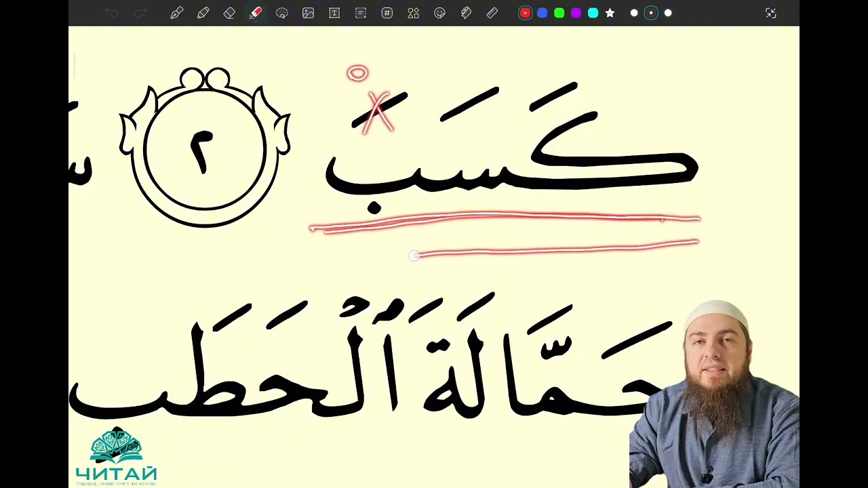Open the shapes tool

(x=413, y=13)
